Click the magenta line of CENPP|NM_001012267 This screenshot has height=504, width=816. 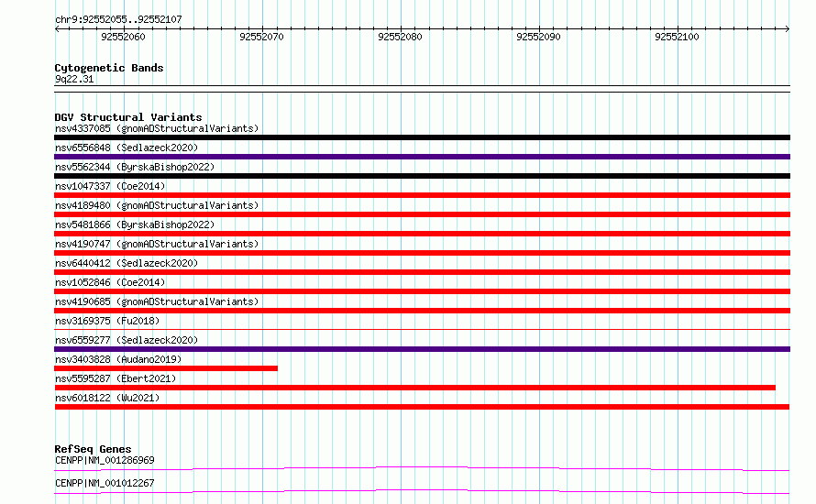(422, 491)
